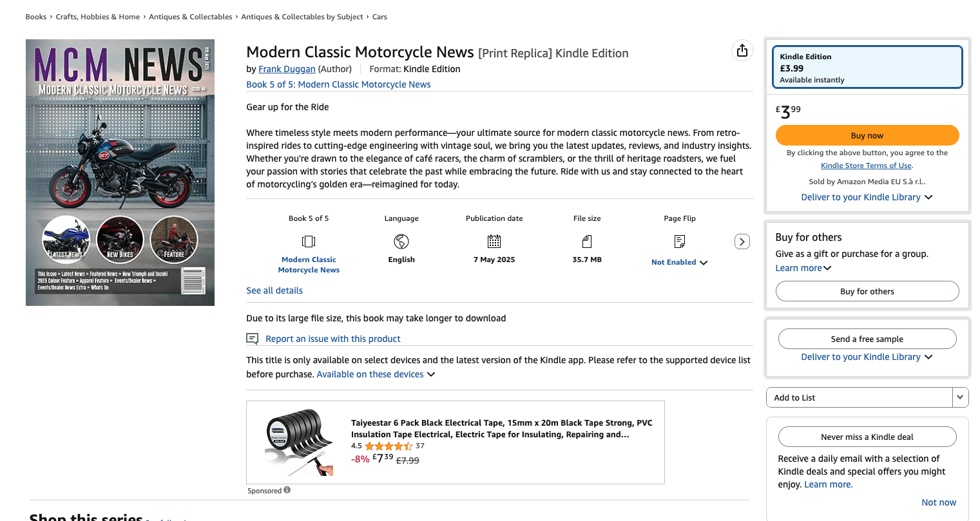Click the report issue speech bubble icon

coord(253,339)
